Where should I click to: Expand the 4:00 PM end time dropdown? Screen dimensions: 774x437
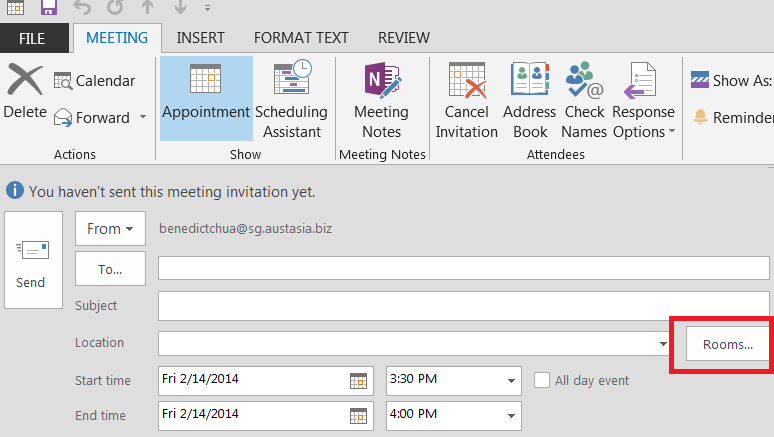pos(511,416)
